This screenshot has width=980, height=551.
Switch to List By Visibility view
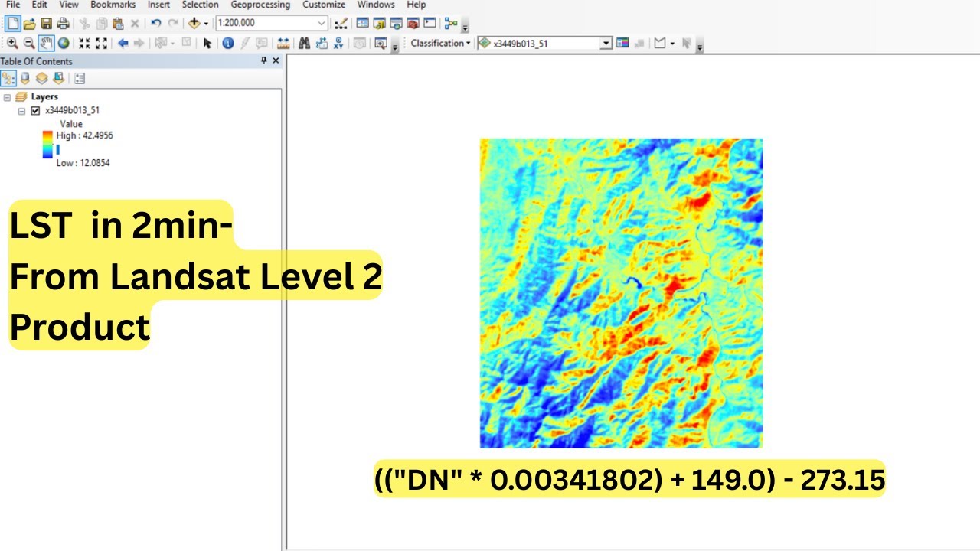click(x=41, y=78)
